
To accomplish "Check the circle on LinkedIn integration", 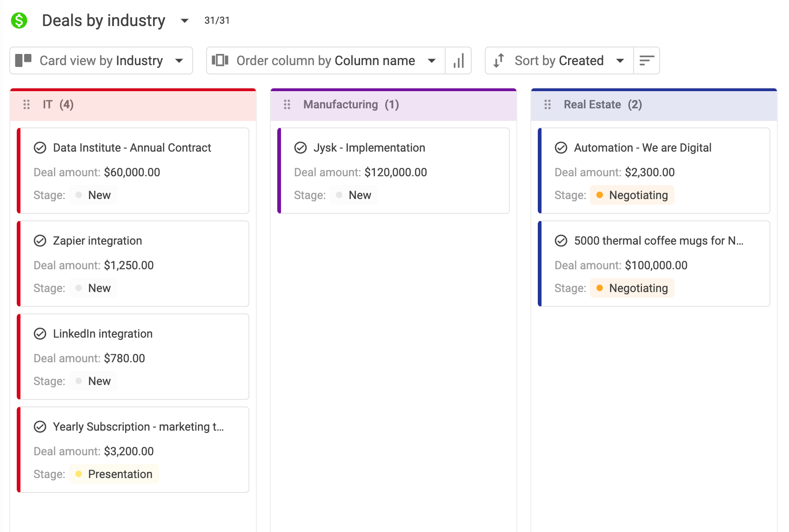I will (x=40, y=334).
